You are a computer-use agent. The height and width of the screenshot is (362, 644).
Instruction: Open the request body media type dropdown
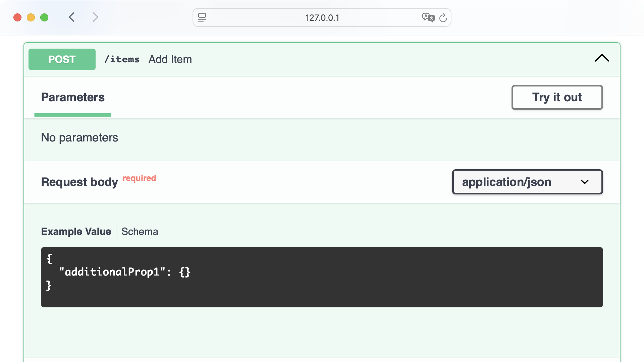coord(527,182)
